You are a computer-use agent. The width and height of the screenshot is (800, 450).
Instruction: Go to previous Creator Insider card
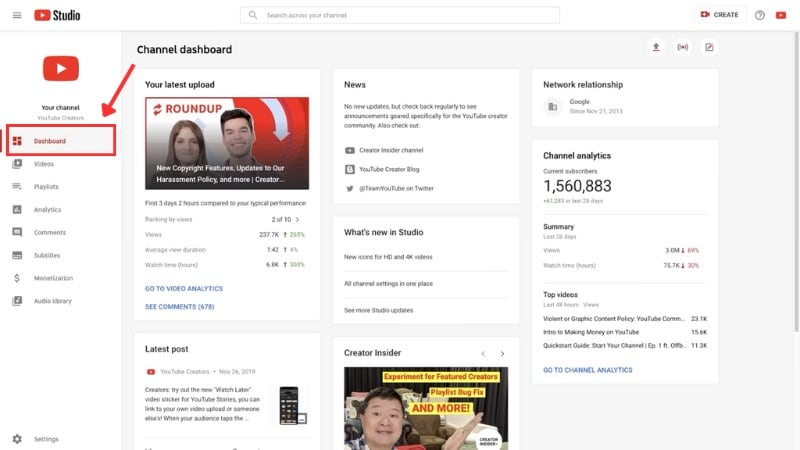point(483,354)
